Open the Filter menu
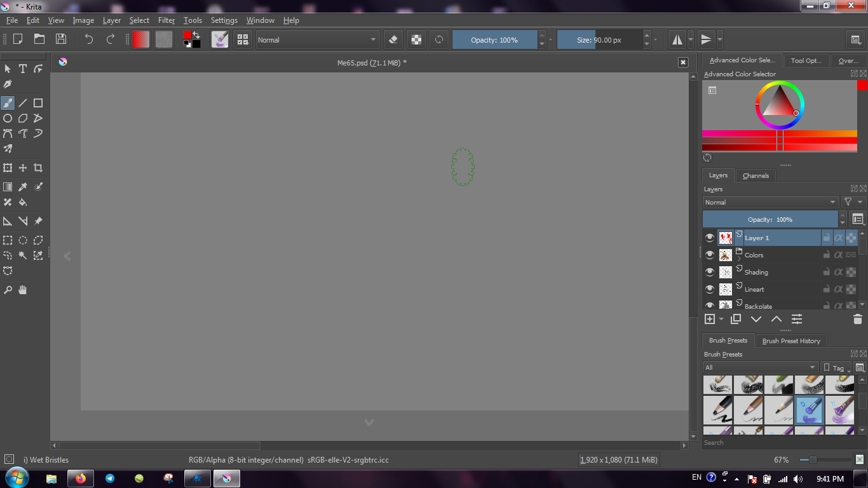 click(166, 20)
